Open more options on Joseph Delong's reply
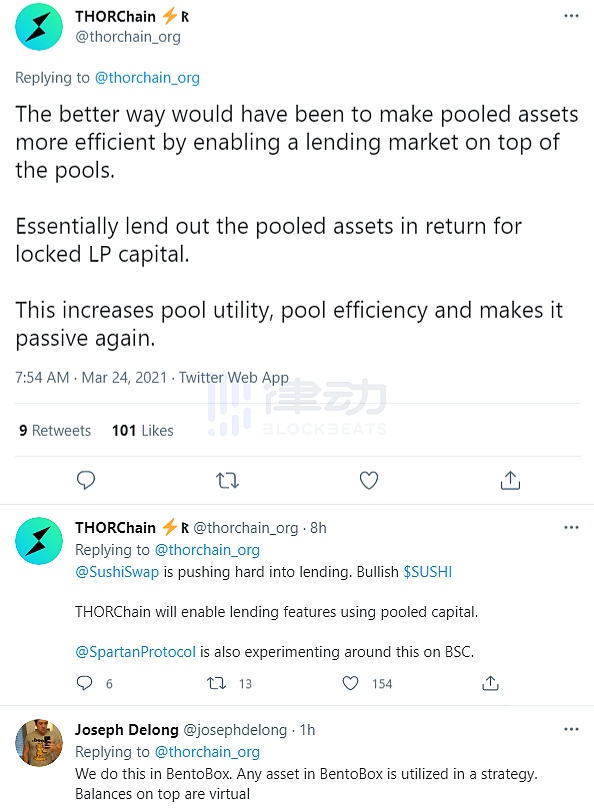This screenshot has height=809, width=594. coord(571,729)
